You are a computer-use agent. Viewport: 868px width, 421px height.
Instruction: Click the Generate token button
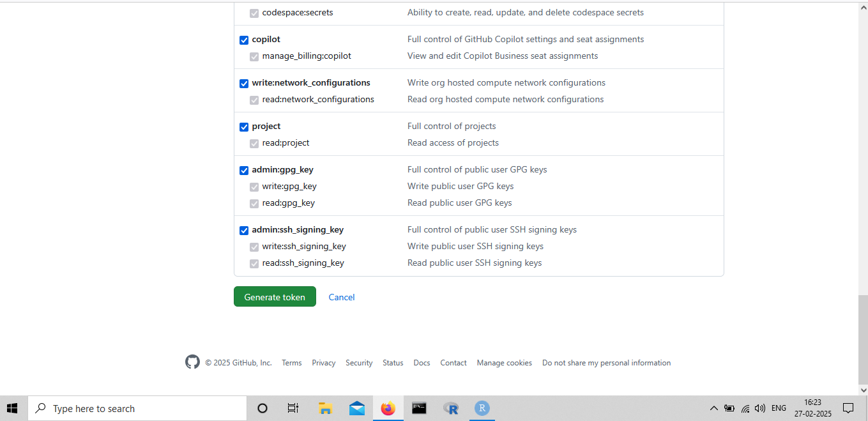click(x=275, y=297)
